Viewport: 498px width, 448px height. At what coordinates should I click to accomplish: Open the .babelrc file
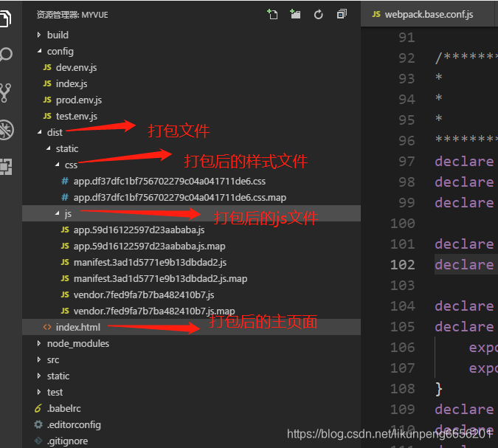click(191, 408)
